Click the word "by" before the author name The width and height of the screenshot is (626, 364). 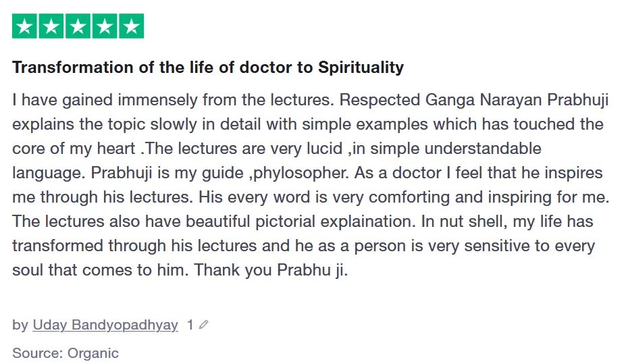pos(20,325)
